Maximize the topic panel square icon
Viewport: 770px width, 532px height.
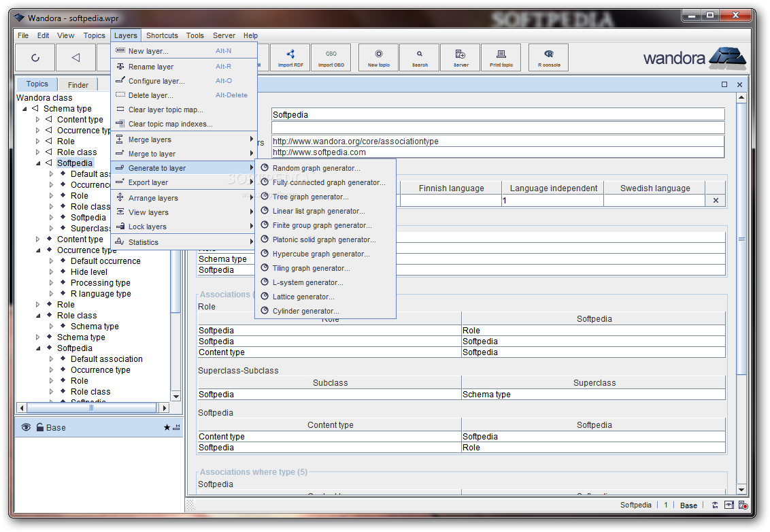pos(724,84)
